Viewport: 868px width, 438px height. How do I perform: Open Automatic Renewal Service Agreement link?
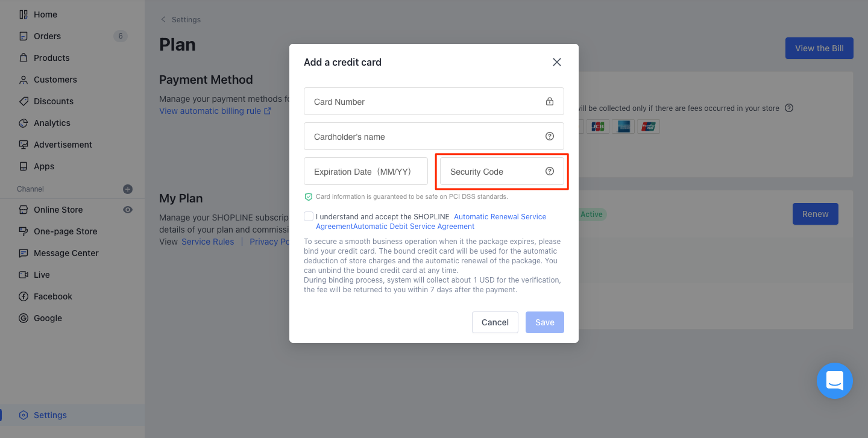(x=500, y=216)
